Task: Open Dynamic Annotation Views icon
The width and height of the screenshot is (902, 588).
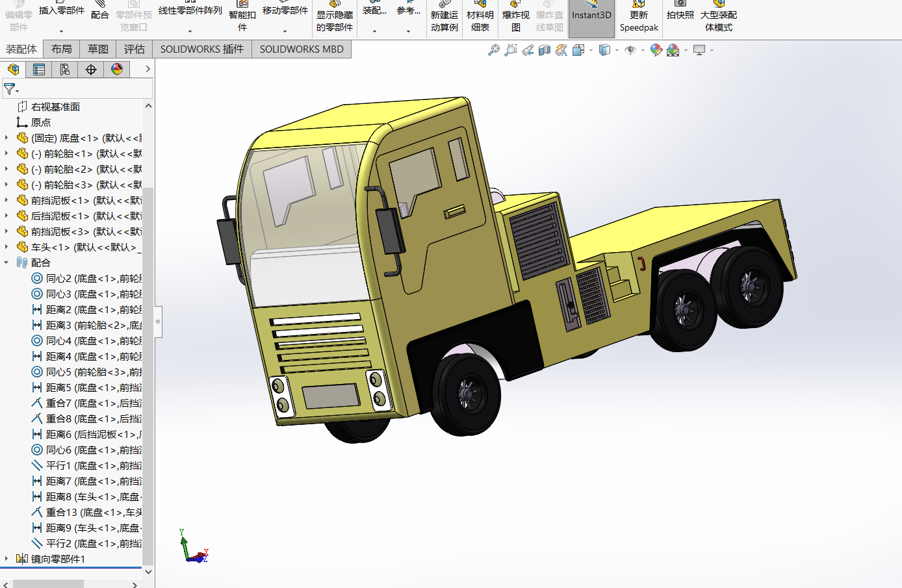Action: pyautogui.click(x=561, y=50)
